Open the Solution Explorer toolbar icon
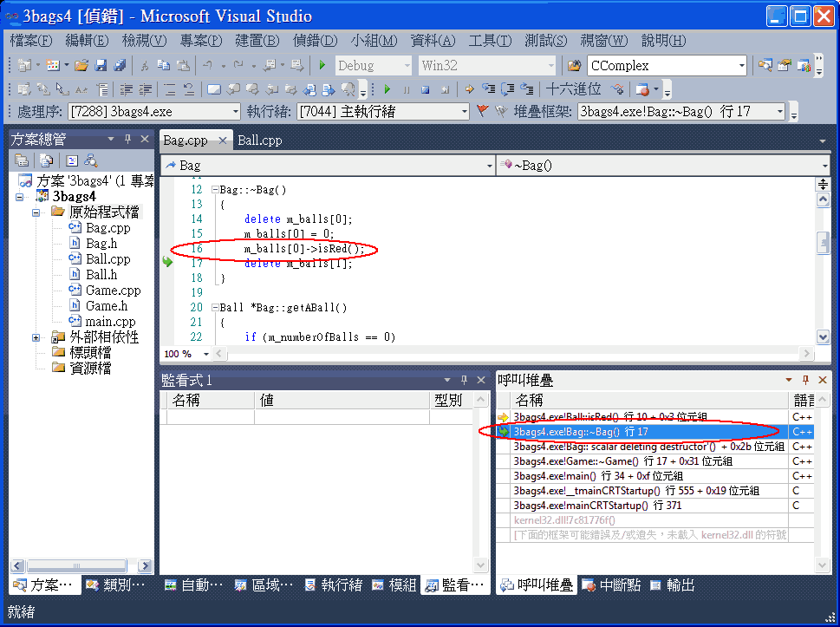Image resolution: width=840 pixels, height=627 pixels. click(x=765, y=65)
